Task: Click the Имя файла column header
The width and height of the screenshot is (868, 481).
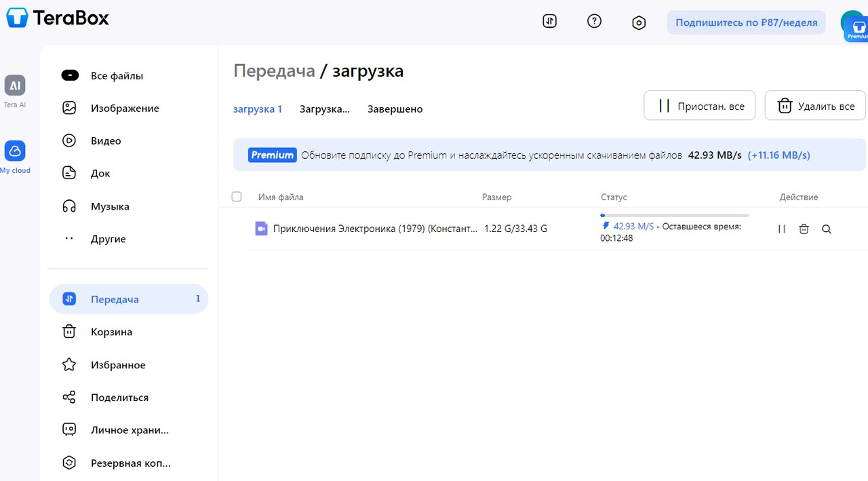Action: (281, 197)
